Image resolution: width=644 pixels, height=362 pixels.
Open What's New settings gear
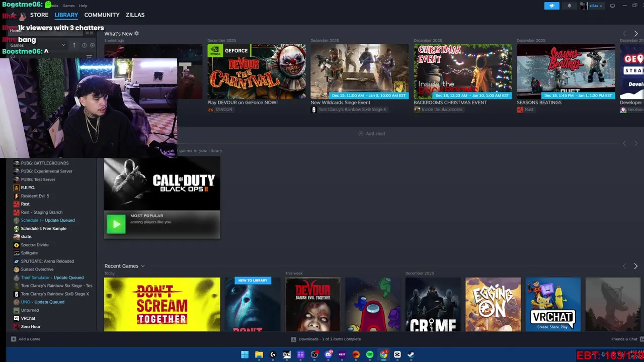136,33
